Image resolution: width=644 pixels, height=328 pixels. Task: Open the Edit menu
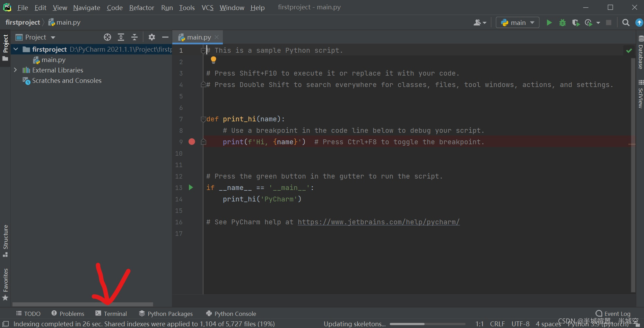(x=41, y=8)
